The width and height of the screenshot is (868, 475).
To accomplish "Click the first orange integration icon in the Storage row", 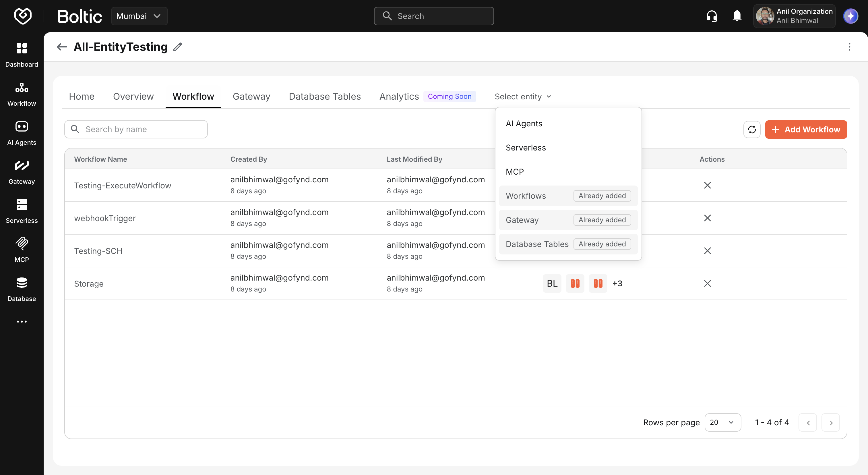I will point(575,283).
